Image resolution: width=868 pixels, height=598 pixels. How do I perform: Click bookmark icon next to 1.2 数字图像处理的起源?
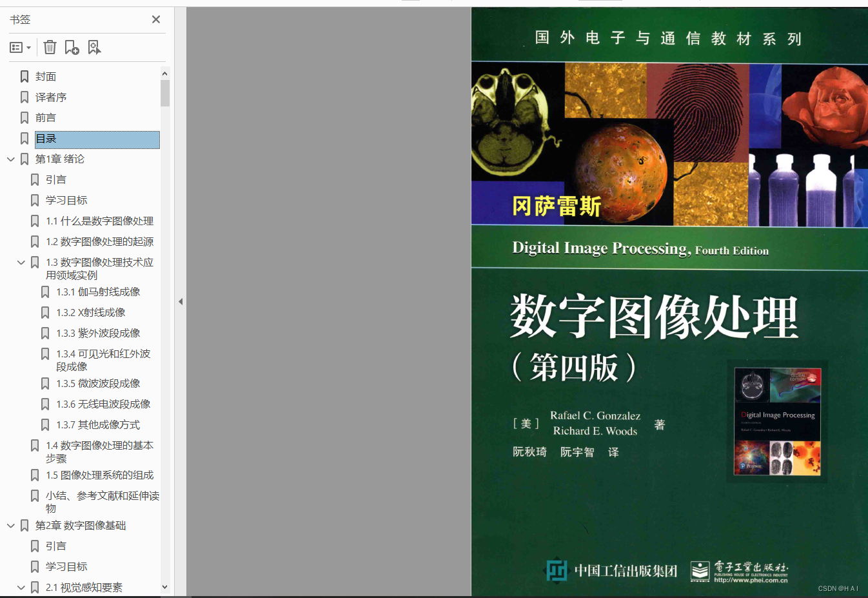[35, 242]
